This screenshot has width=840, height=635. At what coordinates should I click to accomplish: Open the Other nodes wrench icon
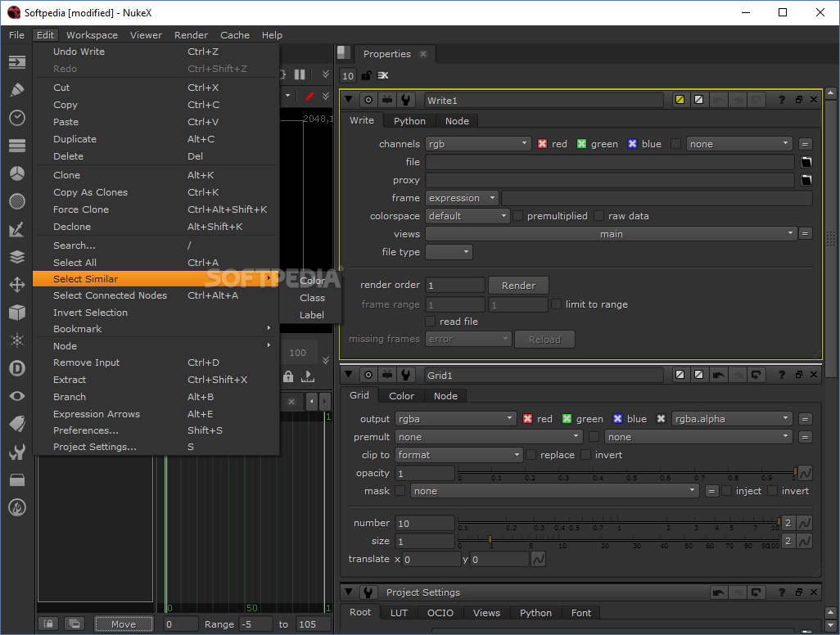tap(17, 452)
